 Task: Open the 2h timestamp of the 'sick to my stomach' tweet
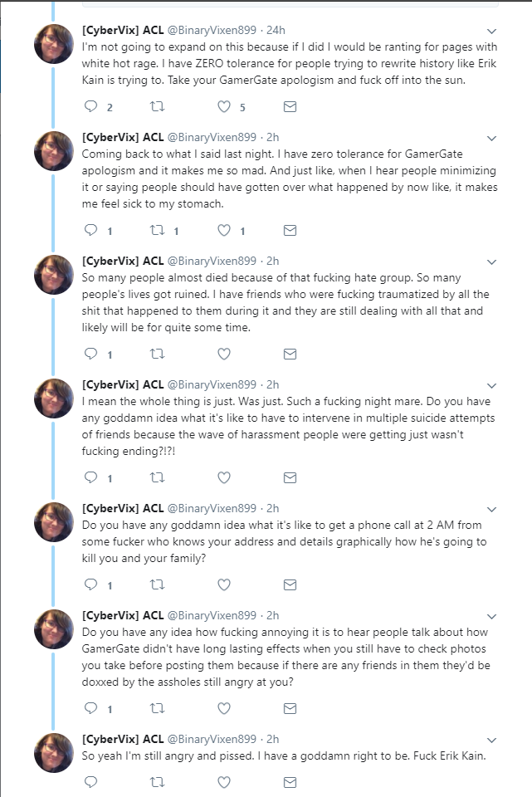(273, 137)
